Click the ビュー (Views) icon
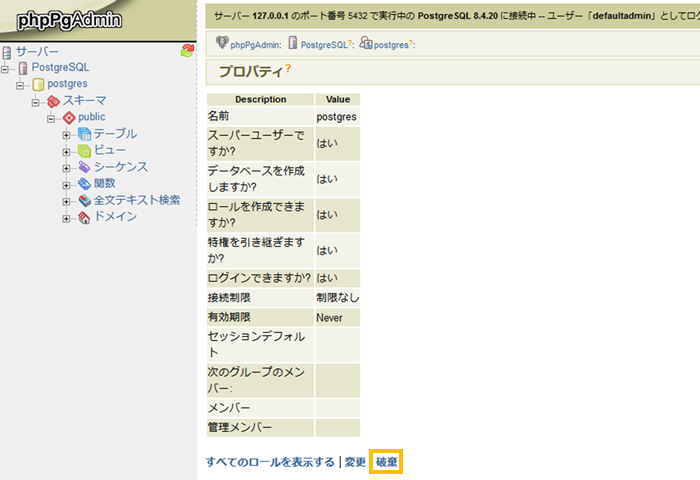The image size is (700, 480). (84, 150)
